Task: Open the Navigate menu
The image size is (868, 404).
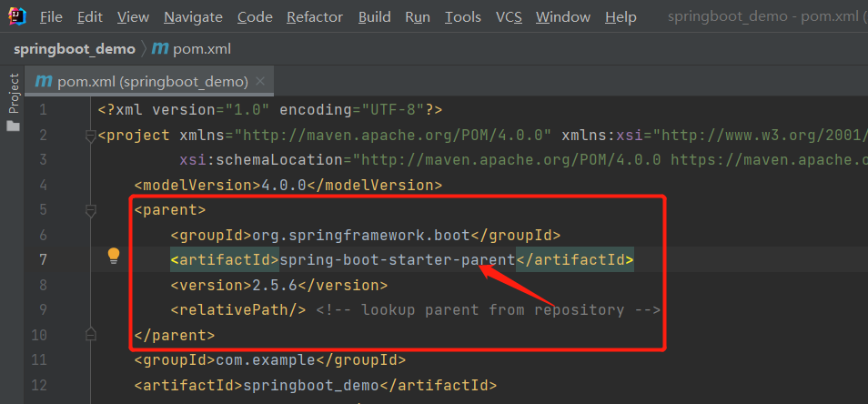Action: pos(193,17)
